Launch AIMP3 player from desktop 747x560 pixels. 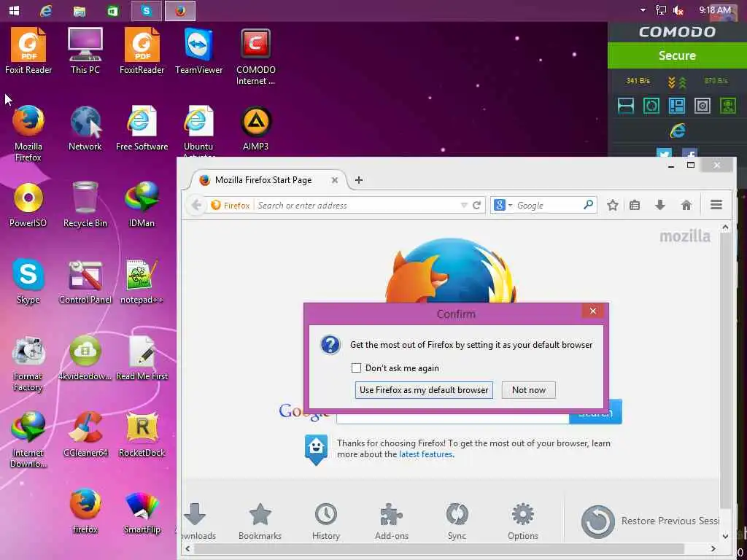tap(256, 128)
